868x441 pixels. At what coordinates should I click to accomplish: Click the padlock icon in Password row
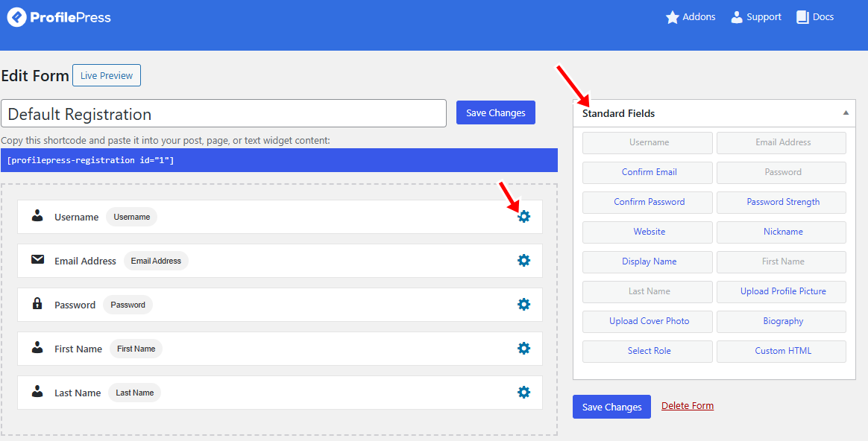(37, 303)
